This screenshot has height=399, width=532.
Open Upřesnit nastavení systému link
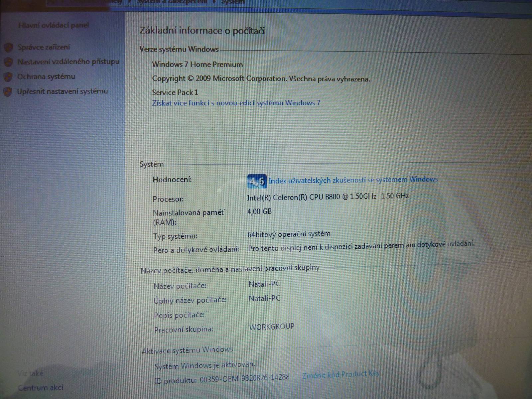point(63,91)
